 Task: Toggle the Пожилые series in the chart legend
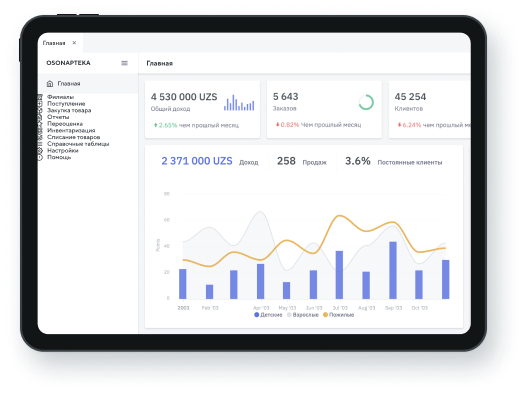(x=338, y=315)
